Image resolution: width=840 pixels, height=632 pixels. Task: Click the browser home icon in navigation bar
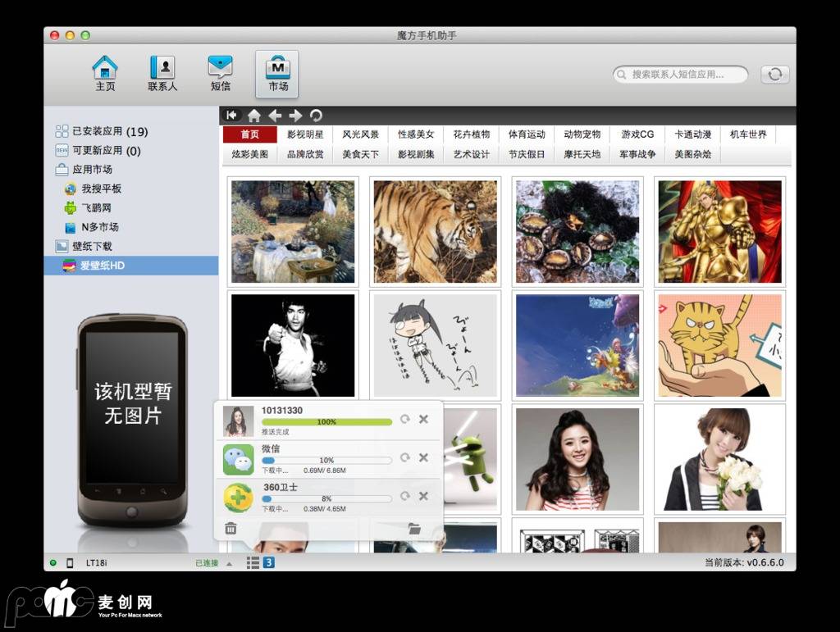[x=254, y=116]
